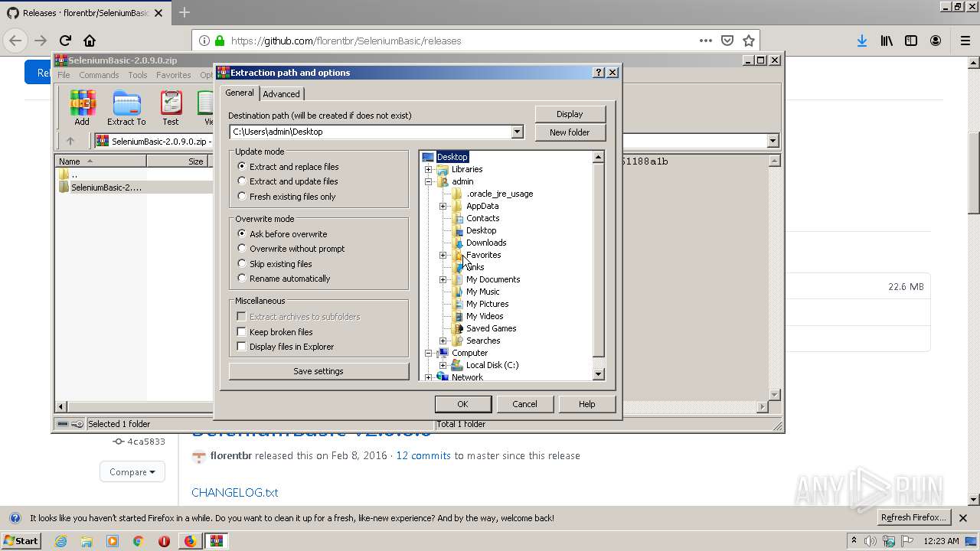The width and height of the screenshot is (980, 551).
Task: Open Google Chrome from the taskbar
Action: (x=139, y=541)
